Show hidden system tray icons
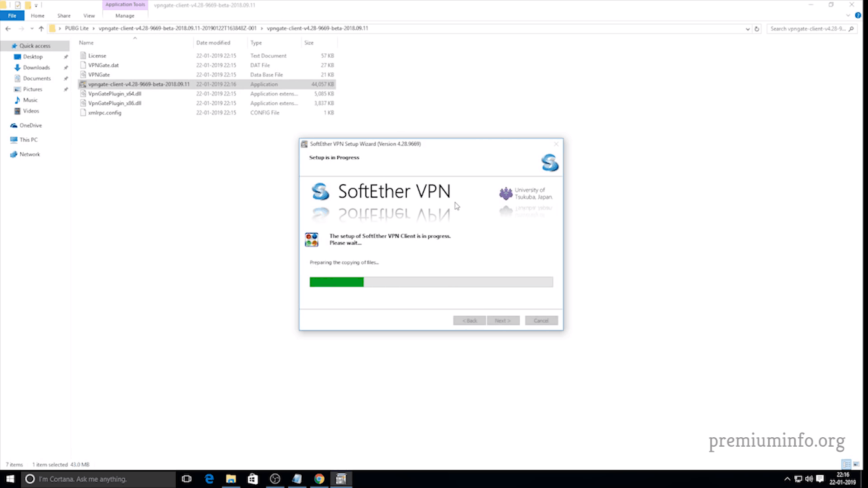 [787, 479]
